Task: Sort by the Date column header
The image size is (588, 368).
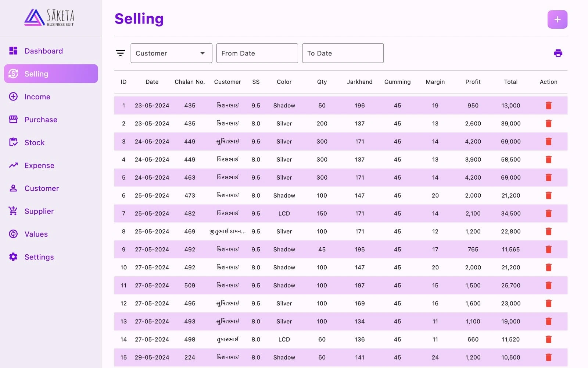Action: pos(152,82)
